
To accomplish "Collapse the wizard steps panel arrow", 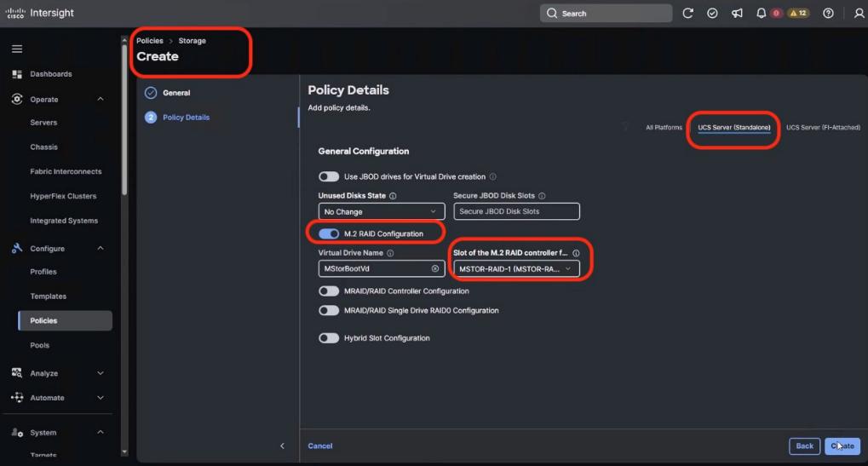I will [x=282, y=446].
